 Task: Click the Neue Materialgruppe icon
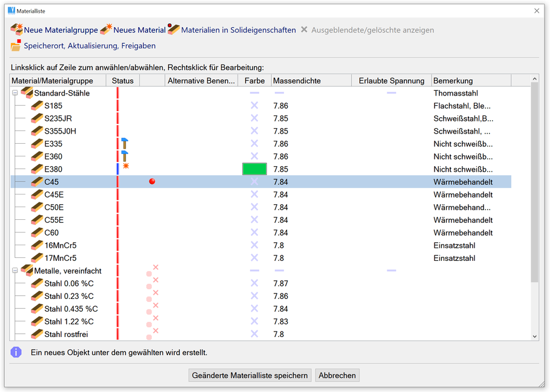tap(16, 30)
